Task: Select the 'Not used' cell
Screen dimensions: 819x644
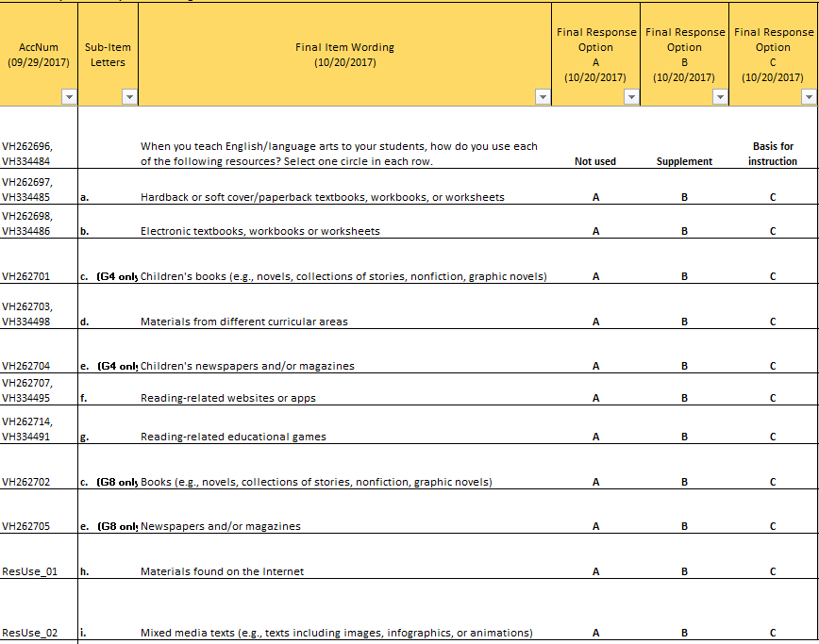Action: click(595, 161)
